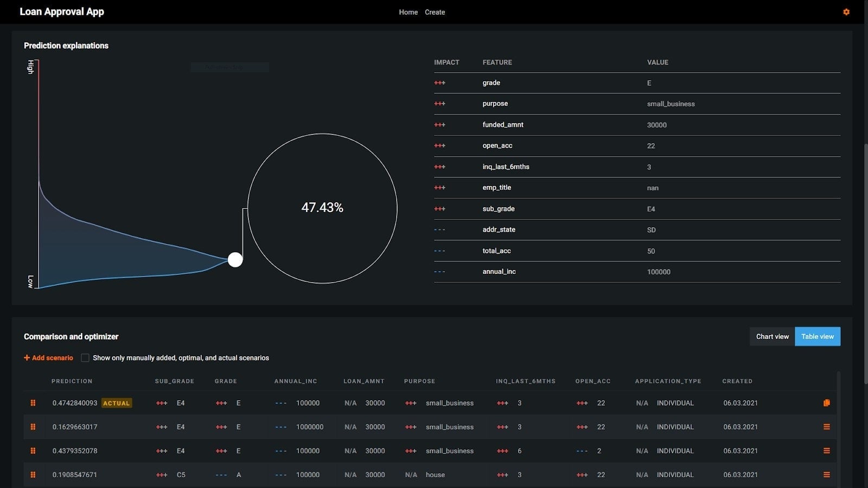
Task: Click drag handle for the 0.4379352078 row
Action: [33, 451]
